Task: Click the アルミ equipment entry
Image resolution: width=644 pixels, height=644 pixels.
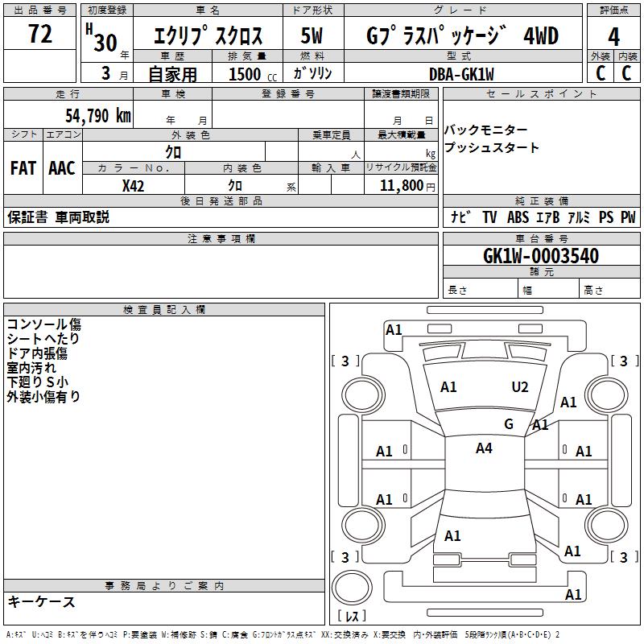Action: (579, 217)
